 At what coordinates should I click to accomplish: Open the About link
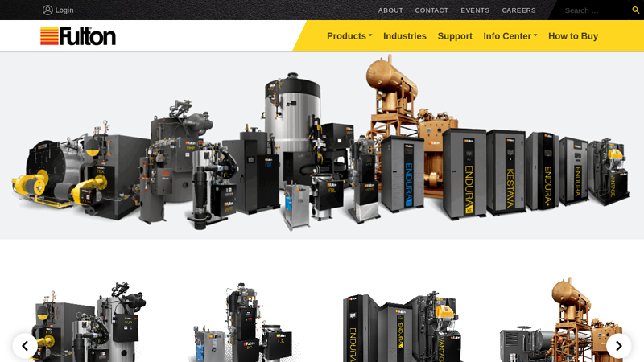pos(390,10)
